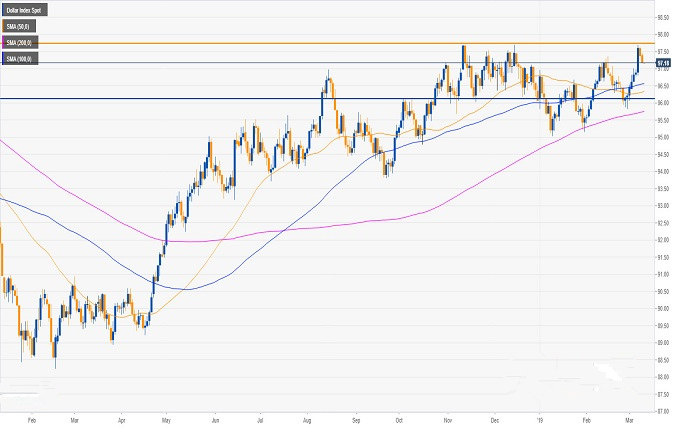This screenshot has height=428, width=675.
Task: Click the 98.00 price axis label
Action: [663, 35]
